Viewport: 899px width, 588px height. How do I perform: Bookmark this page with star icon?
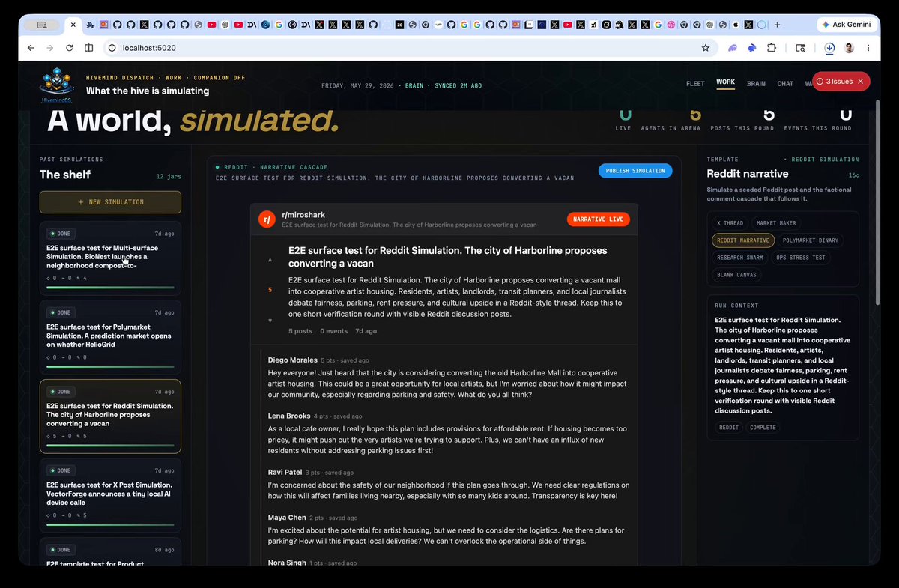pyautogui.click(x=706, y=48)
